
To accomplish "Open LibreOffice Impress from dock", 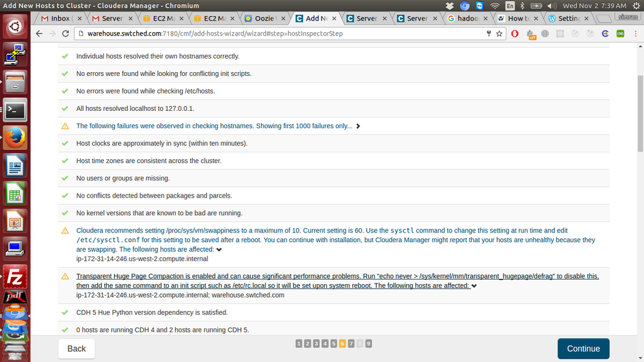I will (x=15, y=222).
